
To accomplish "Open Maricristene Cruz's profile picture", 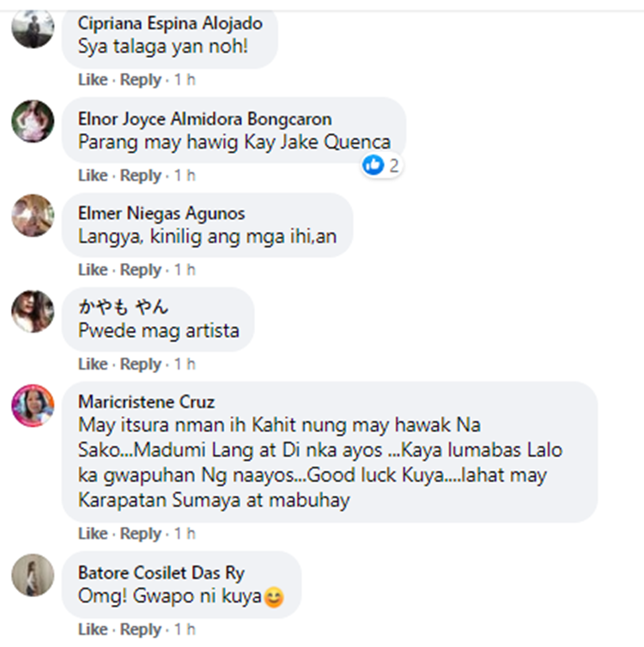I will click(x=33, y=406).
